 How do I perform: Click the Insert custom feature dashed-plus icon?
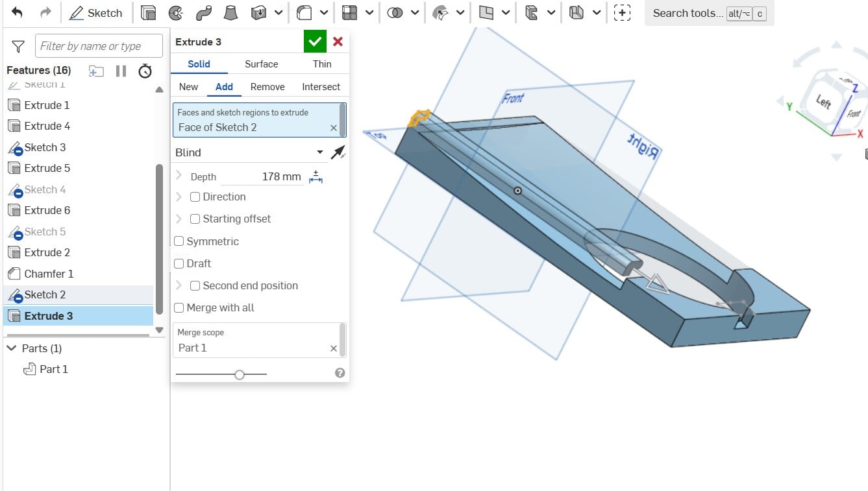point(623,12)
